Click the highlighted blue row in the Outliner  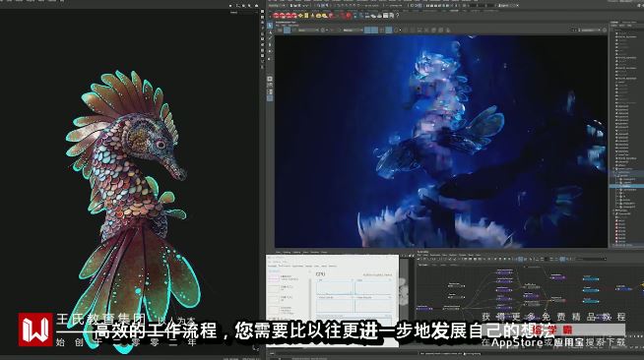[626, 186]
